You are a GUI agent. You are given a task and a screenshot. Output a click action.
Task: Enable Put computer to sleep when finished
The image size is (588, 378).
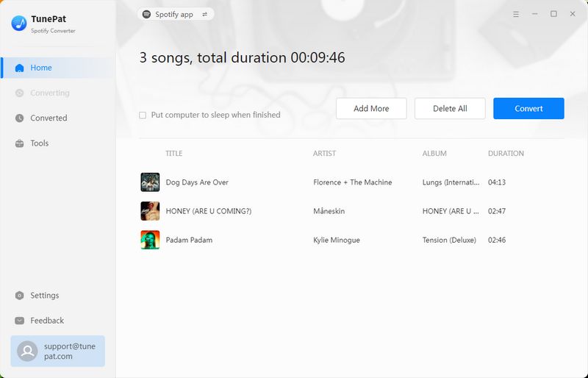143,115
